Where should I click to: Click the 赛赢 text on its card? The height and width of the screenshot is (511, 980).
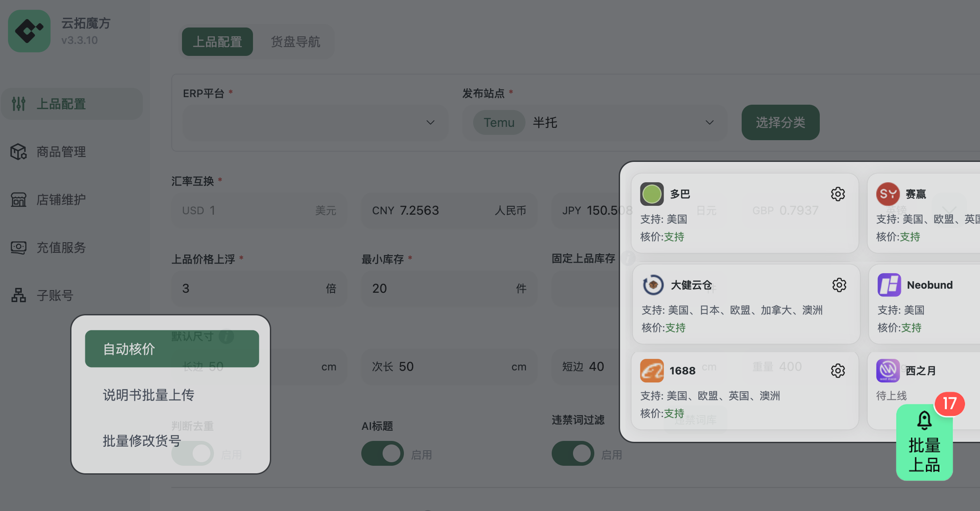click(916, 194)
